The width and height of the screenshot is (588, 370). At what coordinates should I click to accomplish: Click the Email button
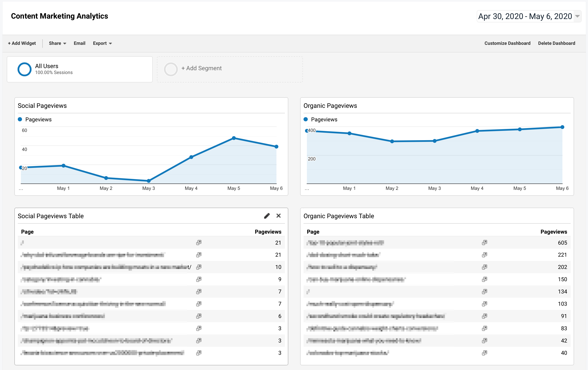[x=79, y=43]
